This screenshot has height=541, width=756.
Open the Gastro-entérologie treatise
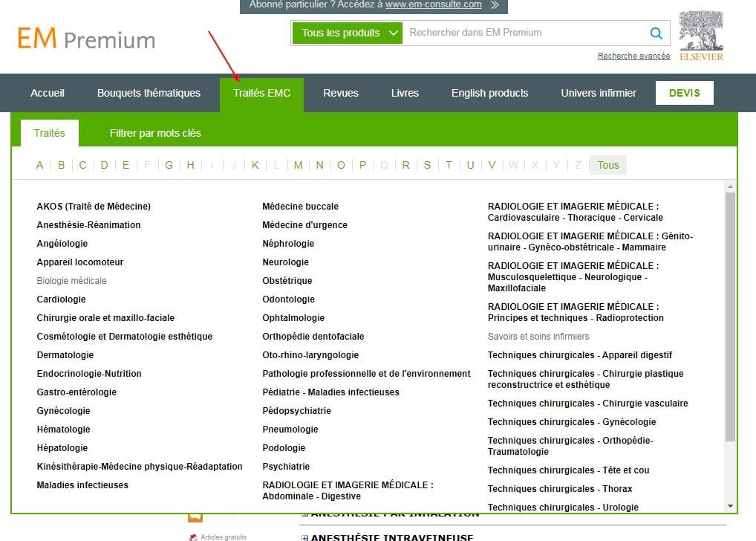(76, 392)
